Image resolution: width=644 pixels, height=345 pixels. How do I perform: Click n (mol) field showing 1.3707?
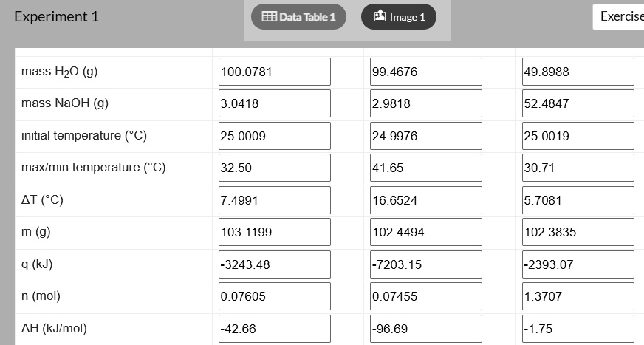578,296
